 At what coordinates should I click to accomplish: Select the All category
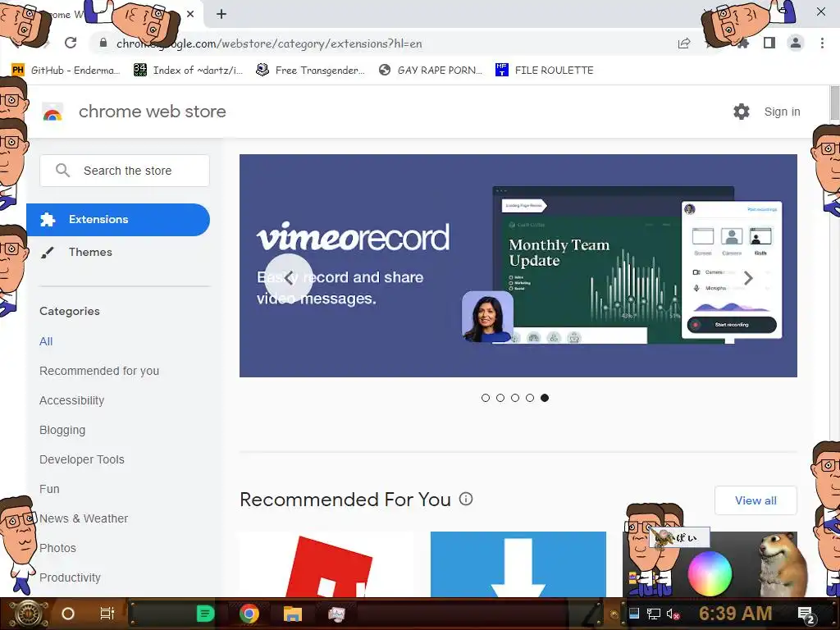46,341
